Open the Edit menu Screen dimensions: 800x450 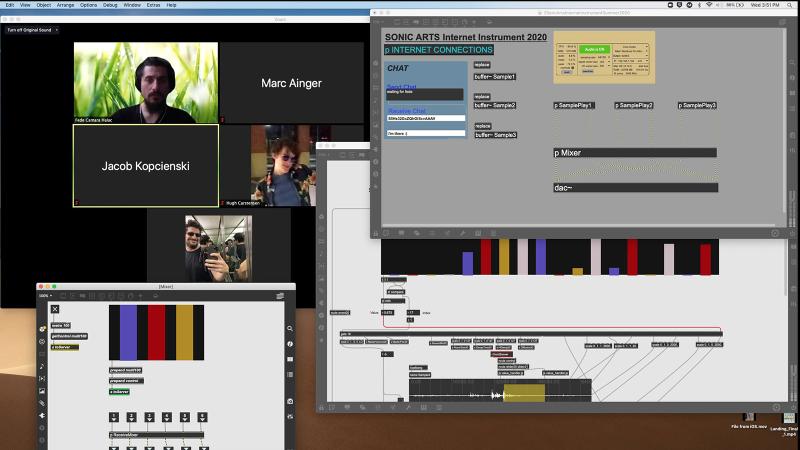[10, 5]
